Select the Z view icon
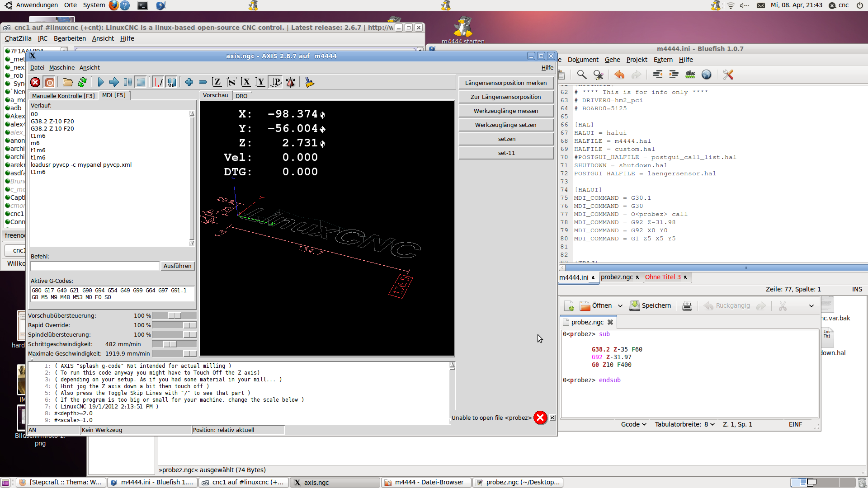 (x=217, y=82)
